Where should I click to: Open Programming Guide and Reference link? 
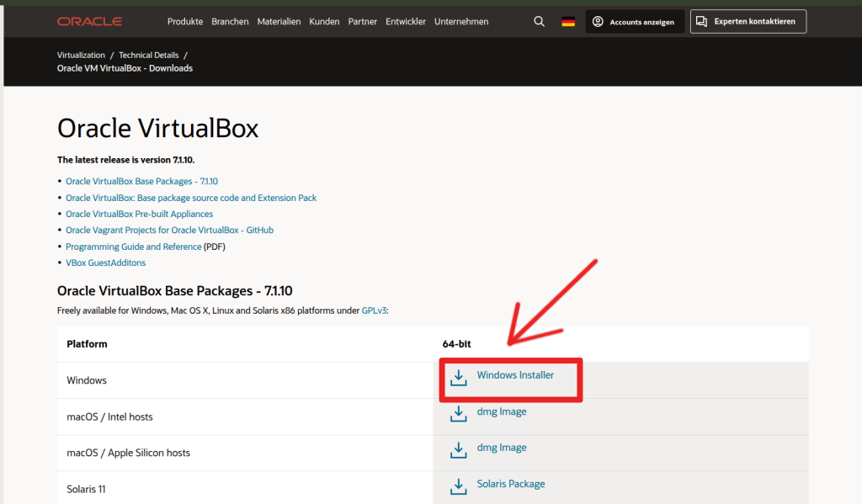pos(134,247)
